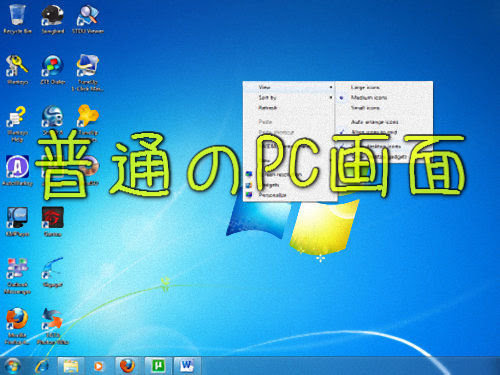
Task: Click the greyed-out Paste entry
Action: point(265,122)
